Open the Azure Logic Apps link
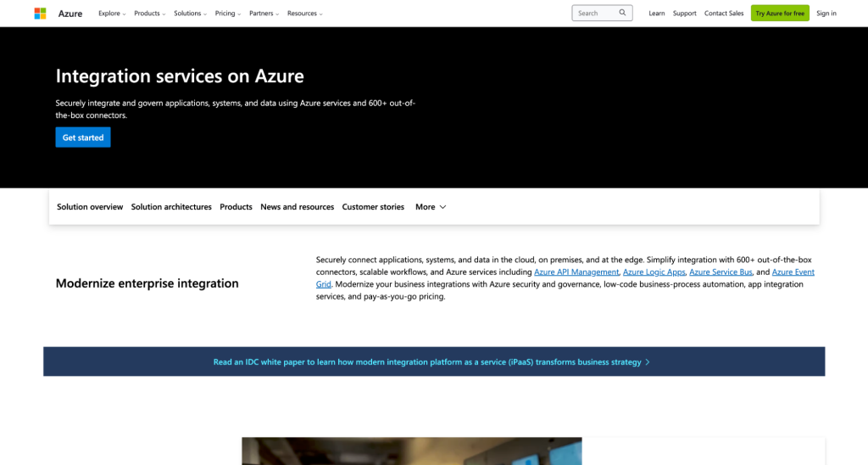Image resolution: width=868 pixels, height=465 pixels. [654, 272]
